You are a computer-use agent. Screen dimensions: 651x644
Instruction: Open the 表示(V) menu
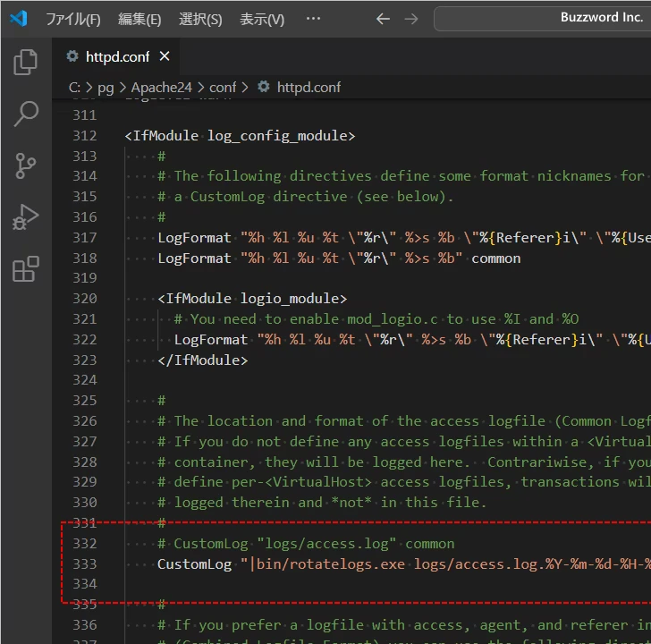tap(262, 19)
